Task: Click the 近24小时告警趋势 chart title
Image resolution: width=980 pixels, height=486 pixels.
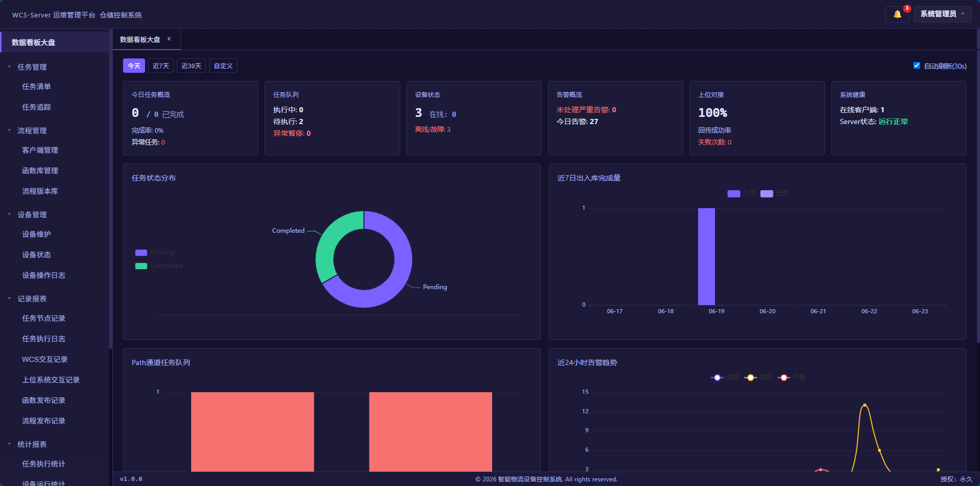Action: coord(587,362)
